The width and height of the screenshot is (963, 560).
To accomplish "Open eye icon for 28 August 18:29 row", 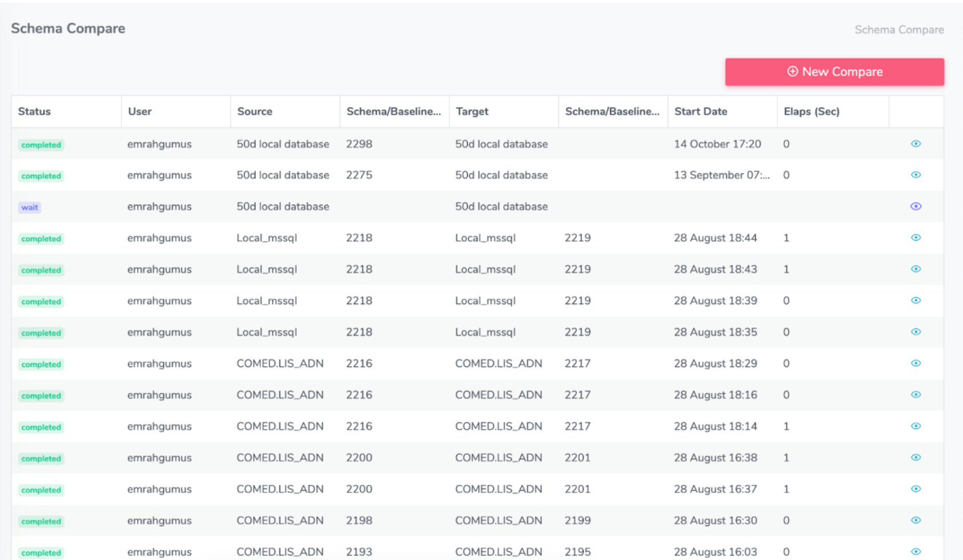I will point(916,363).
